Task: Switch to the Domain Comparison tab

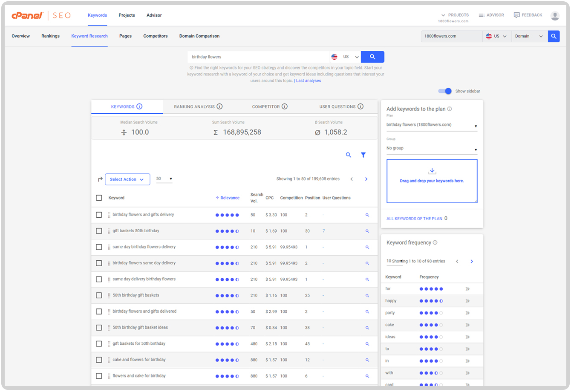Action: click(x=199, y=36)
